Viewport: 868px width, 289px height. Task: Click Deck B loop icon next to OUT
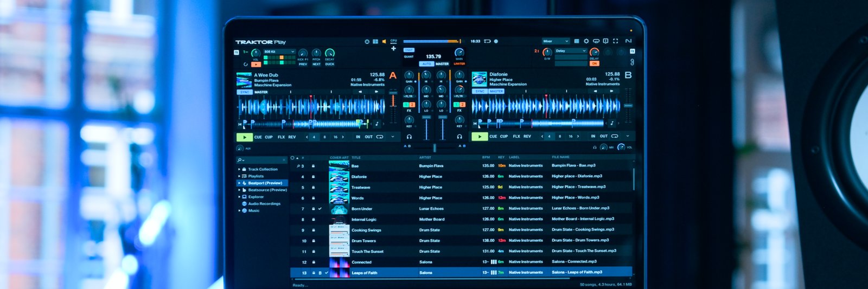click(615, 136)
